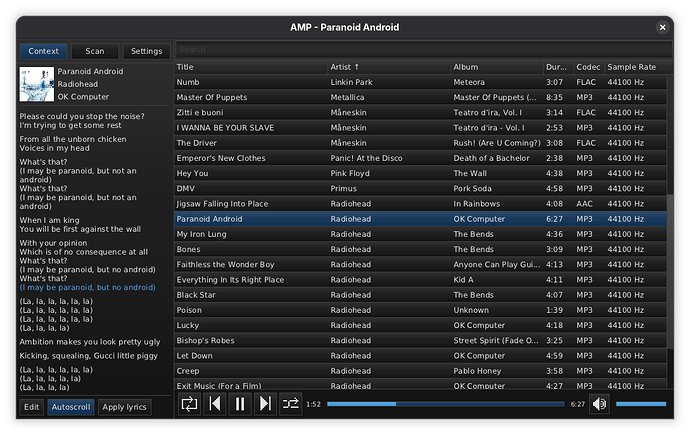Click lyric line "Ambition makes you look pretty ugly"
This screenshot has height=435, width=690.
click(x=90, y=342)
